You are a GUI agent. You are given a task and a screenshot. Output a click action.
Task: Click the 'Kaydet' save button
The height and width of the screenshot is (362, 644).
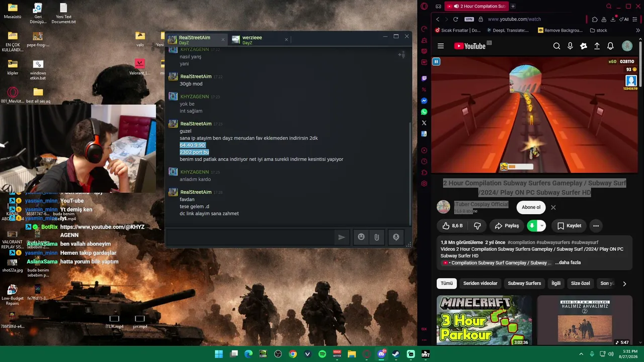(569, 226)
